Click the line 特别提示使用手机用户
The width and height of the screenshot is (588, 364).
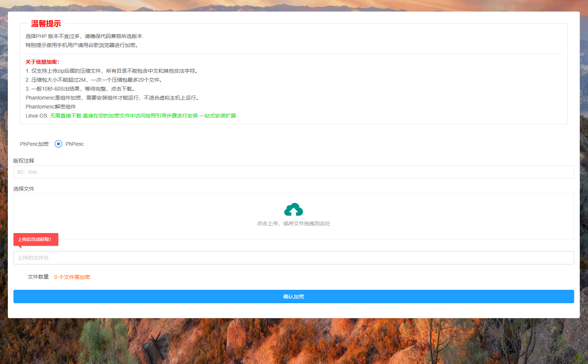pos(82,45)
